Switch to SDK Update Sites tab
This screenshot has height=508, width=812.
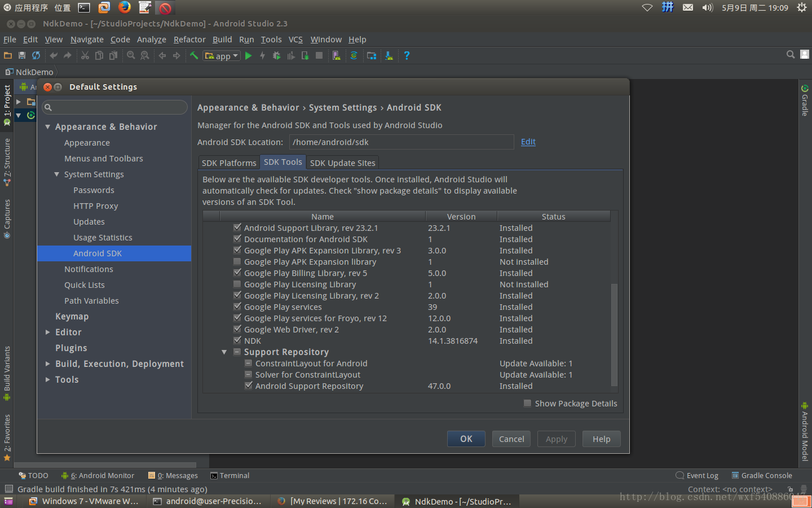point(342,163)
